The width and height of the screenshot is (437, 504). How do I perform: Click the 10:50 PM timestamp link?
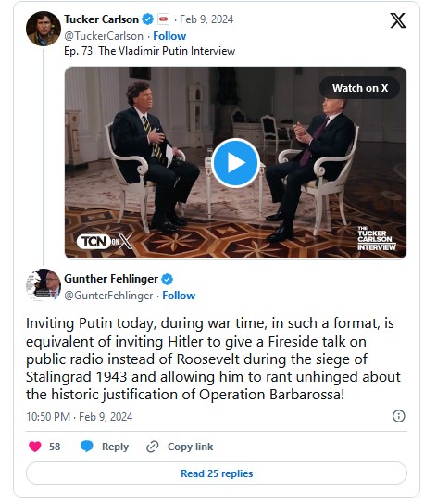tap(48, 417)
